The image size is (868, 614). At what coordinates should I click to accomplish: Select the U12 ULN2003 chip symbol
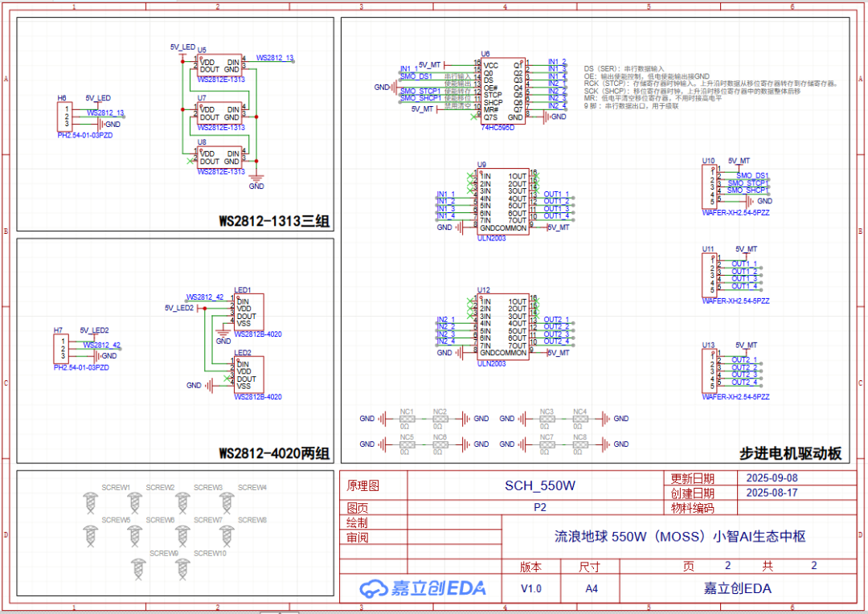(x=504, y=326)
